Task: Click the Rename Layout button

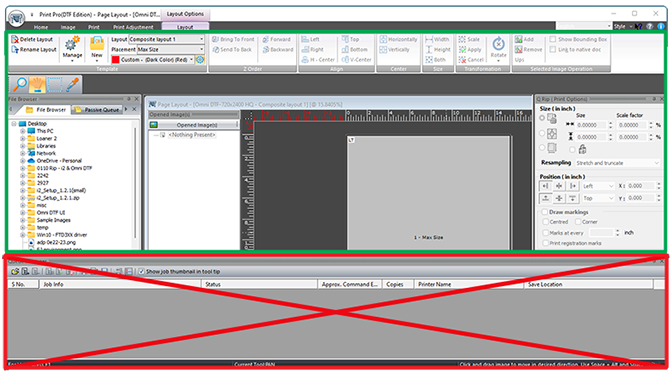Action: pyautogui.click(x=33, y=49)
